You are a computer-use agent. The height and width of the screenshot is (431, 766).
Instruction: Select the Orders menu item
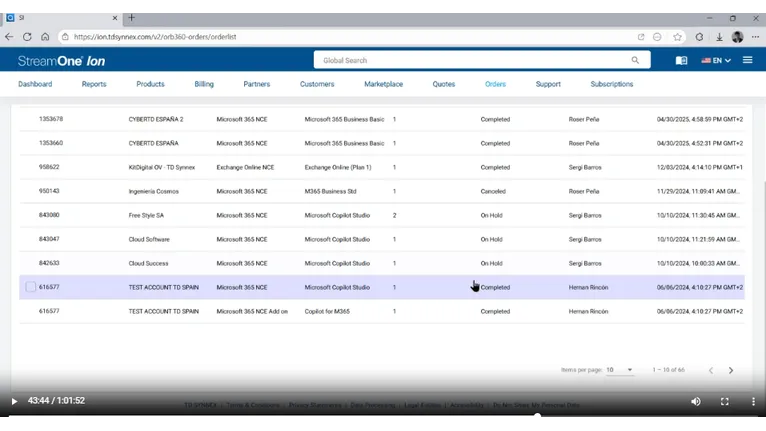pyautogui.click(x=495, y=84)
